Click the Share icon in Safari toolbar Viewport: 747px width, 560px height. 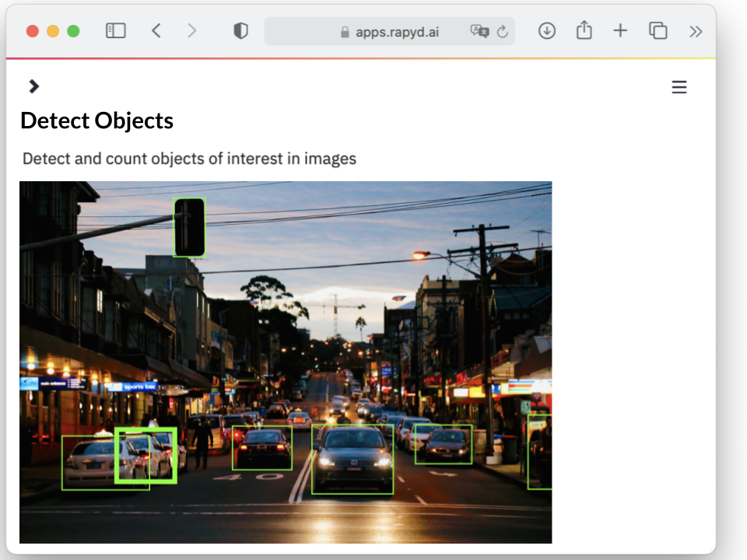[x=584, y=31]
